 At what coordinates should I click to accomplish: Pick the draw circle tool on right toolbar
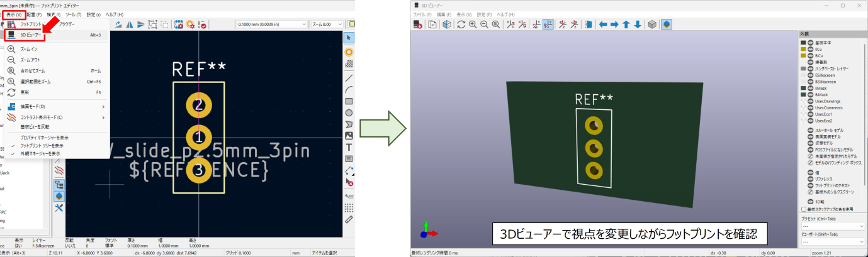(x=349, y=112)
